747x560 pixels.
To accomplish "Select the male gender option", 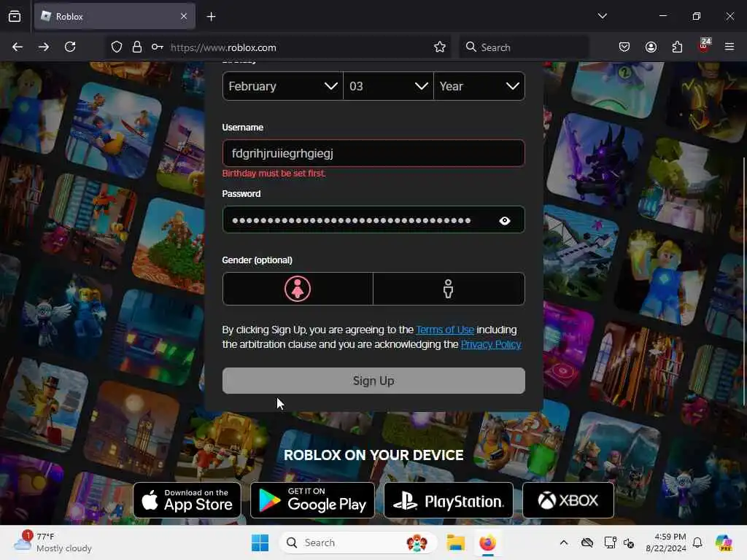I will 449,289.
